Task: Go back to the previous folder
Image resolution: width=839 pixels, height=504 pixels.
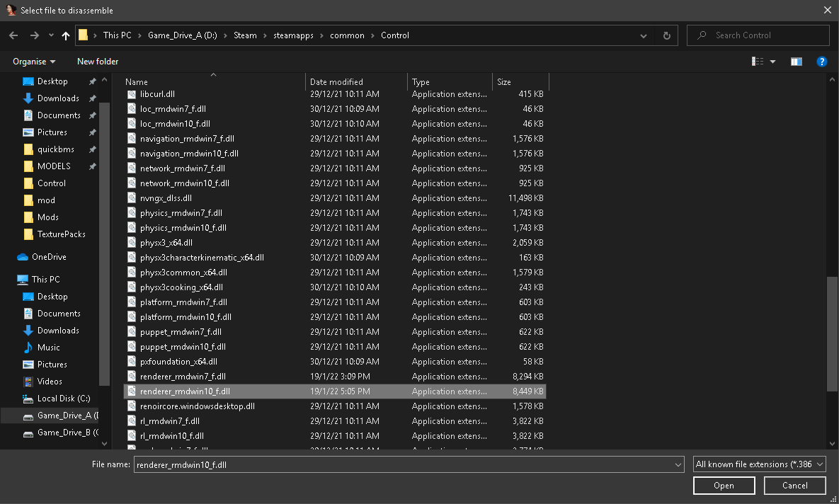Action: 14,35
